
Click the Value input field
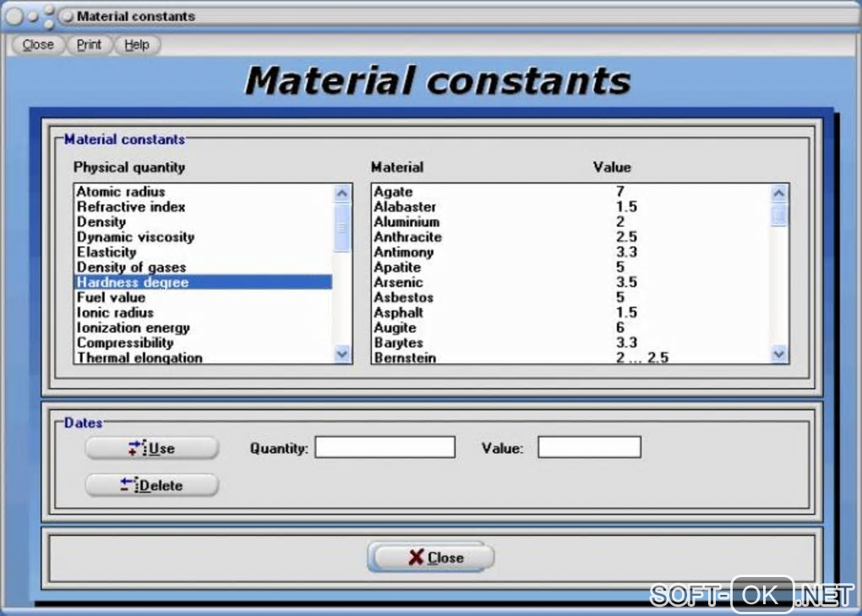click(x=589, y=447)
